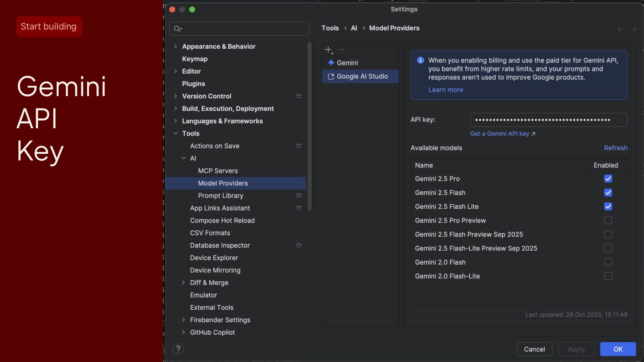644x362 pixels.
Task: Click the settings tree vertical scrollbar
Action: (309, 125)
